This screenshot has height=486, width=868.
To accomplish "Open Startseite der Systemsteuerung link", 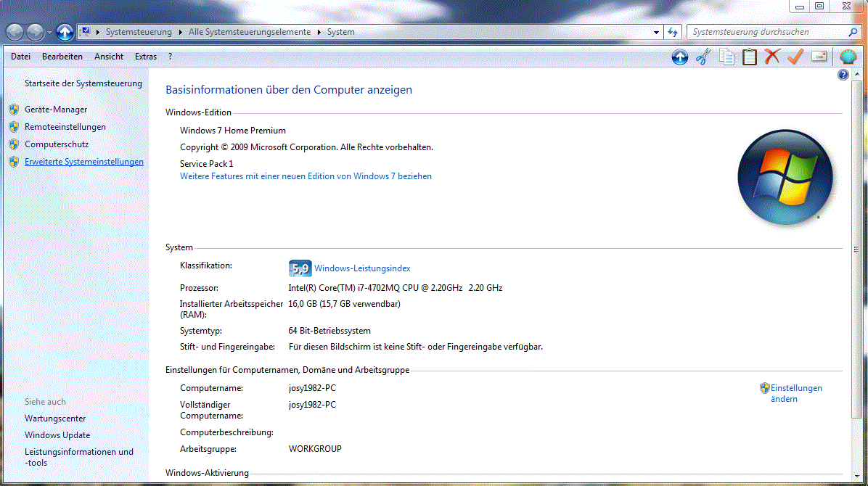I will [x=83, y=83].
